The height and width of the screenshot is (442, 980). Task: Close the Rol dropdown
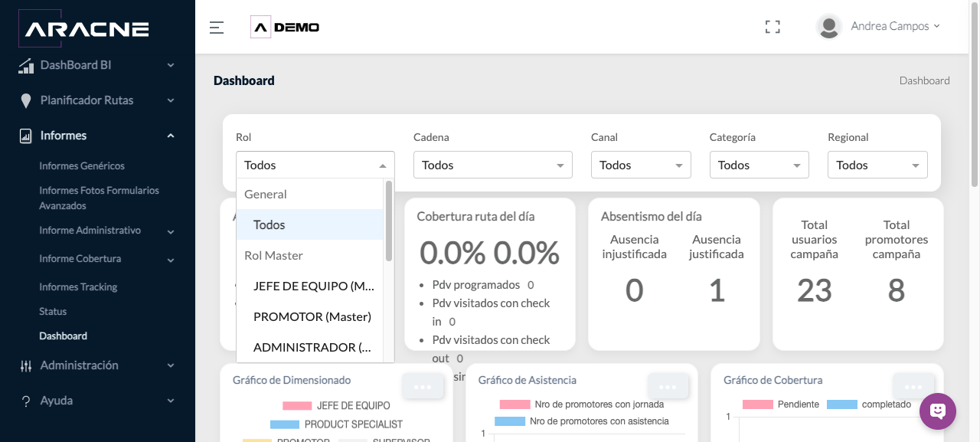click(315, 165)
